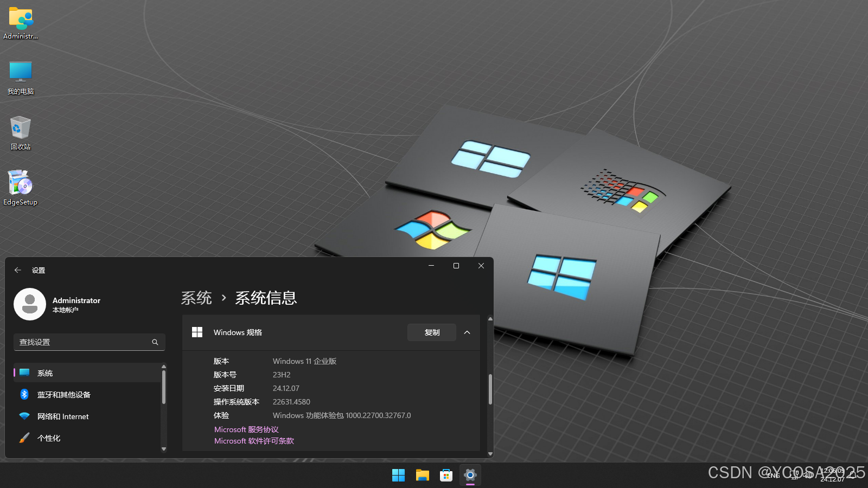868x488 pixels.
Task: Select the 'Windows 11 企业版' edition value
Action: click(304, 361)
